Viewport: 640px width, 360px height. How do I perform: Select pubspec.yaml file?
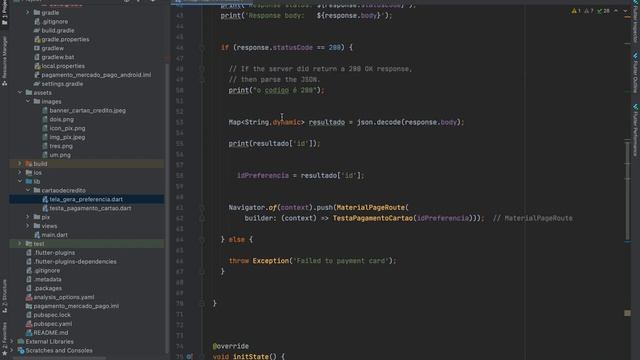[x=52, y=324]
